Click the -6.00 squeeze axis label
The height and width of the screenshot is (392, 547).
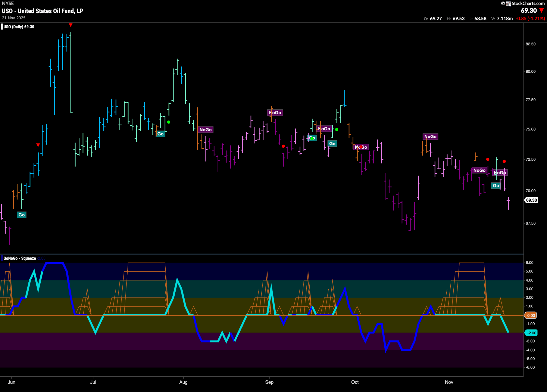pyautogui.click(x=530, y=367)
